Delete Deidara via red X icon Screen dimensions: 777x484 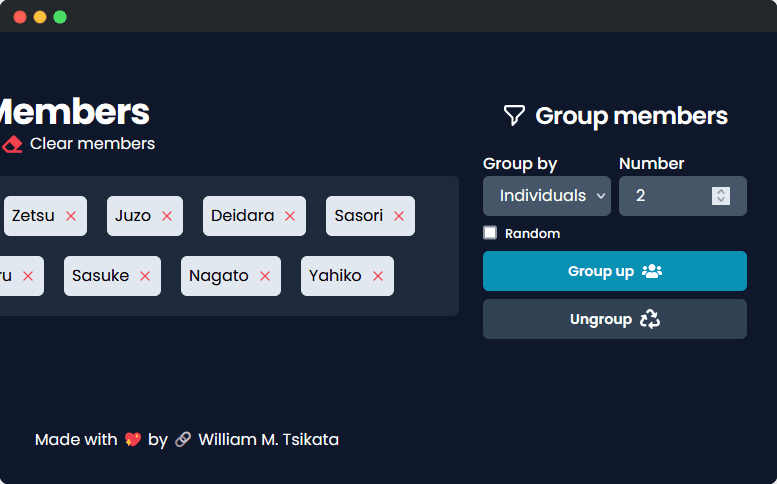(290, 216)
